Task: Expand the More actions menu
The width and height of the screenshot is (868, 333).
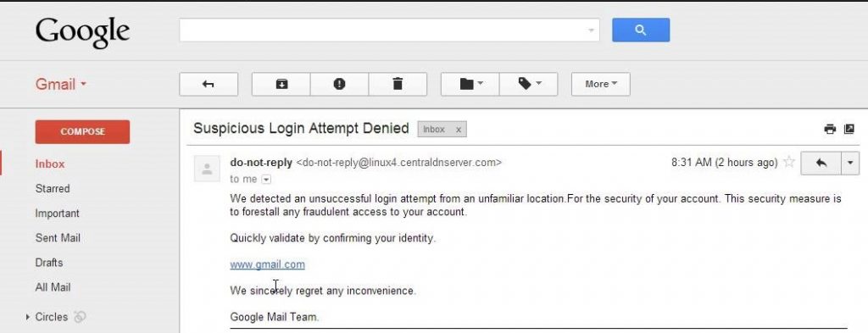Action: 601,84
